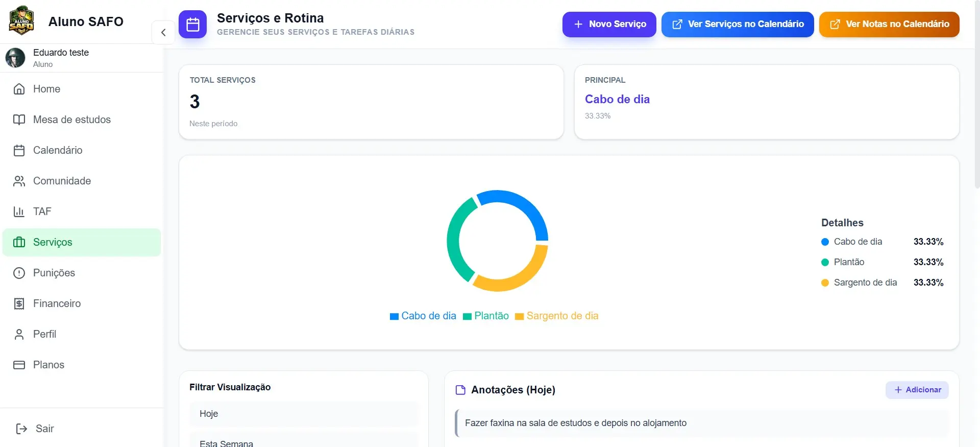Open the Home page from sidebar
Screen dimensions: 980x447
coord(46,89)
